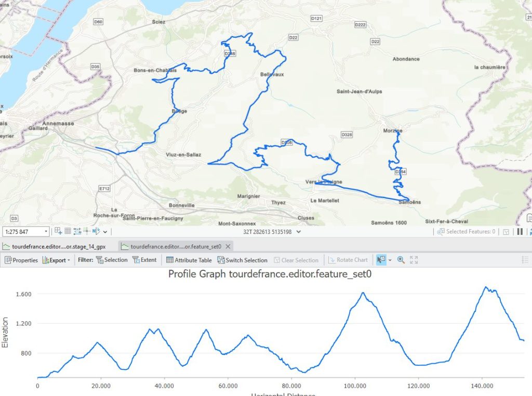Open chart Properties
The width and height of the screenshot is (532, 396).
(21, 260)
